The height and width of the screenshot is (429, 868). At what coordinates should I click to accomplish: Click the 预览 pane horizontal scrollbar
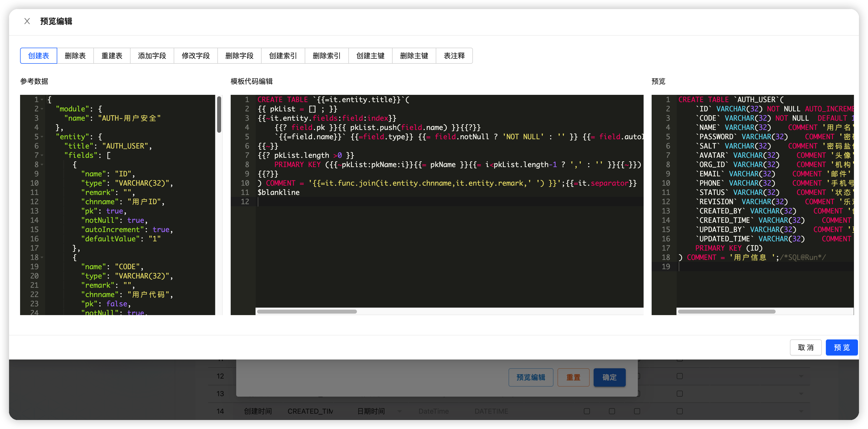(726, 312)
